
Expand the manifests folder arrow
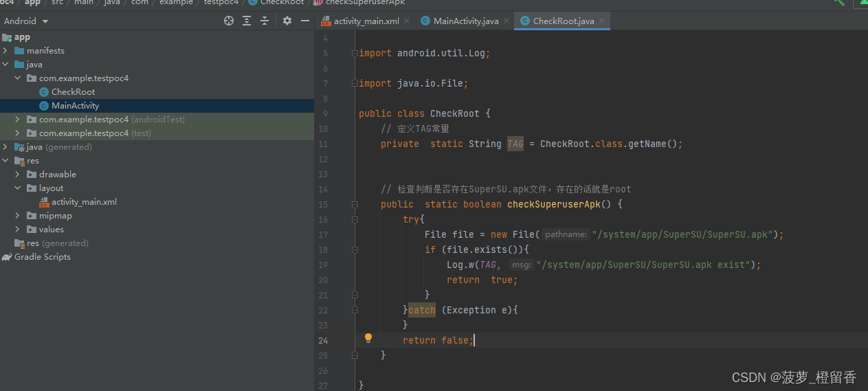(6, 51)
